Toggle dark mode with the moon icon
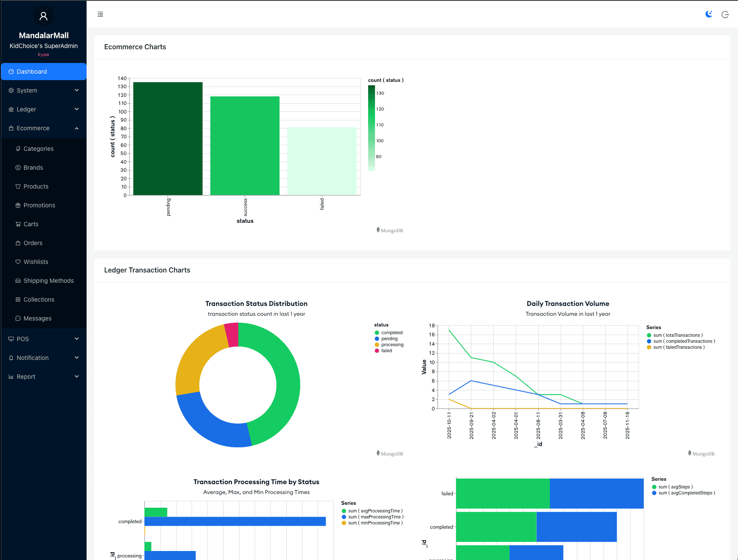This screenshot has height=560, width=738. [709, 14]
